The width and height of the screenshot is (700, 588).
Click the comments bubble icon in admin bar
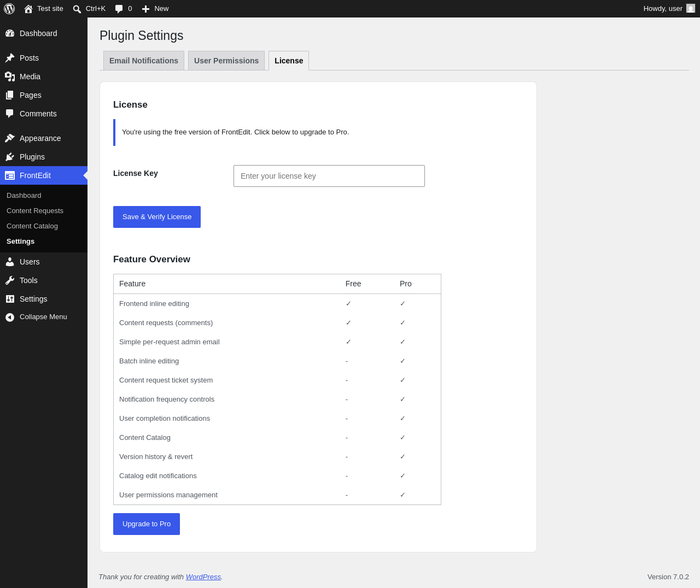pos(119,9)
